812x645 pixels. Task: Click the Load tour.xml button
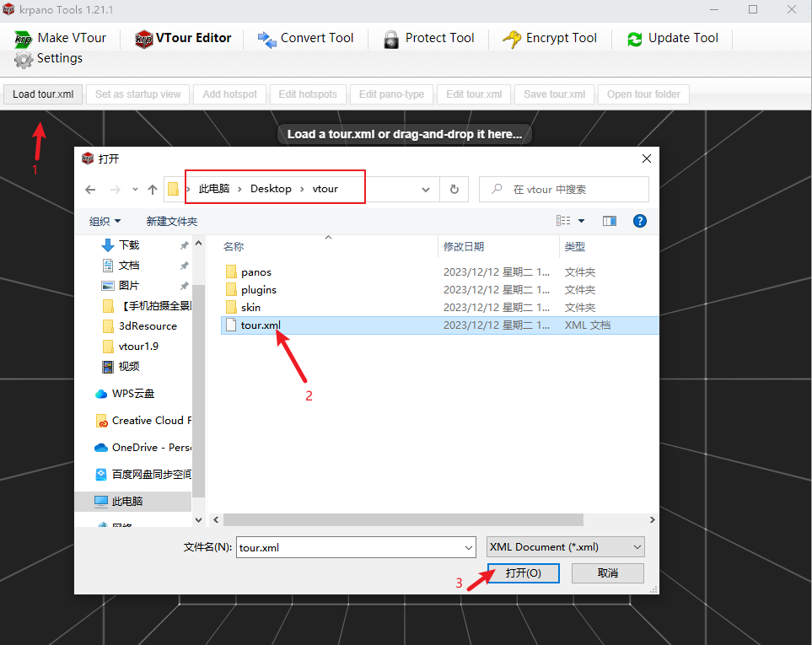point(43,94)
